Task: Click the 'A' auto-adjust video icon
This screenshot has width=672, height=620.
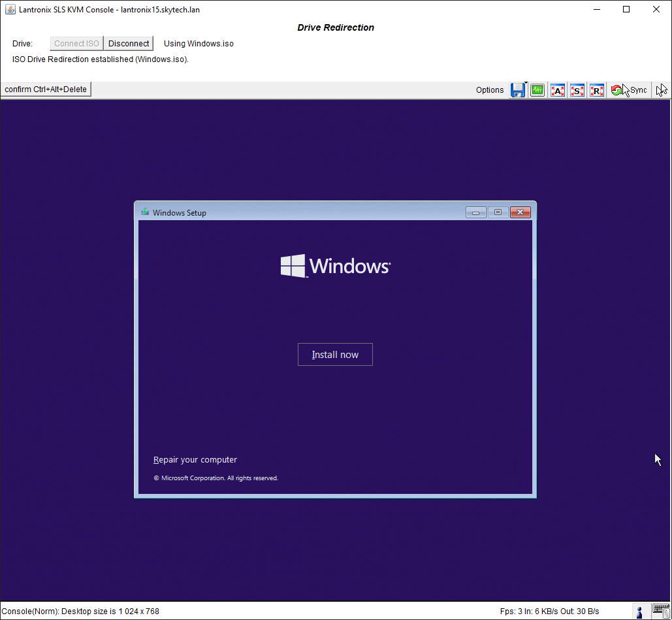Action: (557, 90)
